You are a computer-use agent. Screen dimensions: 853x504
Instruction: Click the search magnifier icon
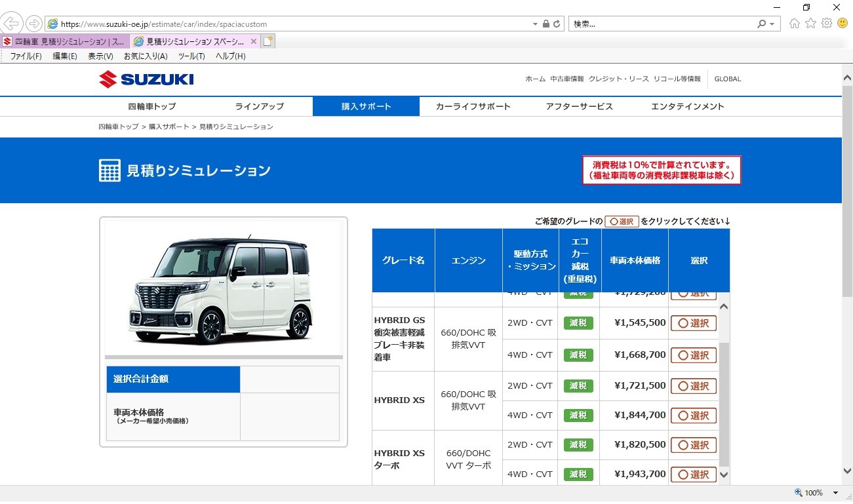[x=761, y=24]
